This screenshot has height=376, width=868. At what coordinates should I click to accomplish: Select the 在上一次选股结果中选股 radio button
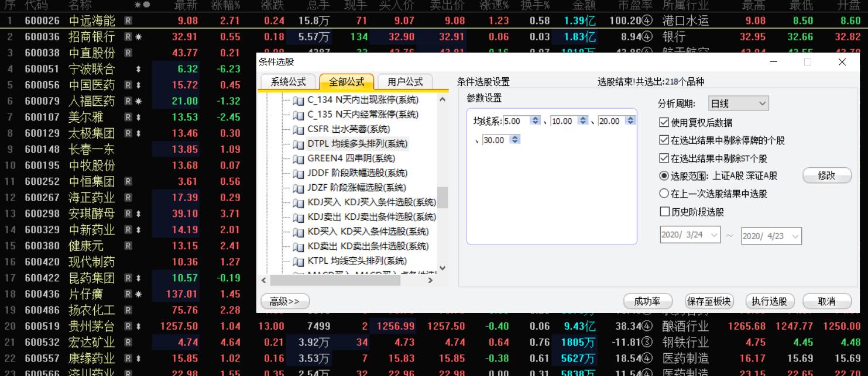tap(663, 194)
